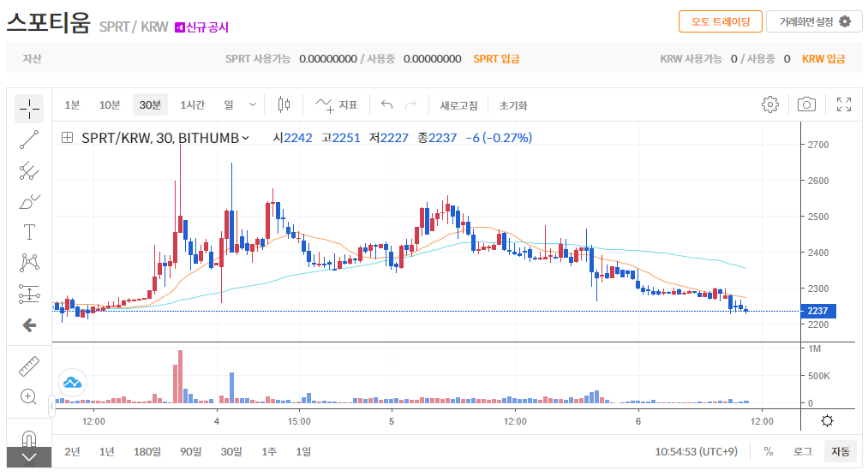Open the interval dropdown next to 일

pos(253,104)
